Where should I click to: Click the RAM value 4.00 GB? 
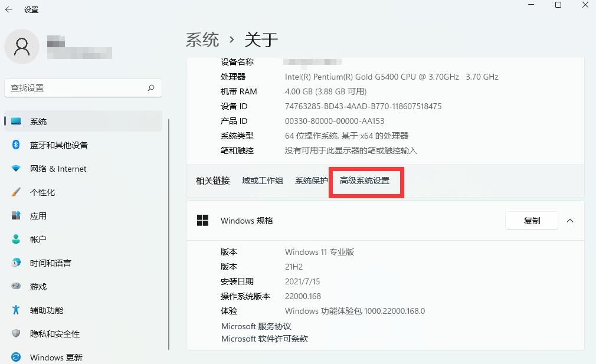tap(325, 91)
